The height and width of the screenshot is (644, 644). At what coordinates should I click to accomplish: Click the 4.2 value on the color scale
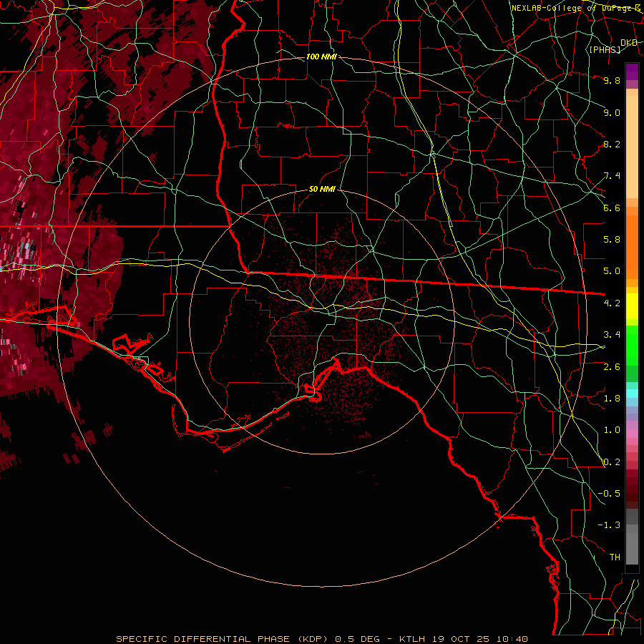click(612, 303)
